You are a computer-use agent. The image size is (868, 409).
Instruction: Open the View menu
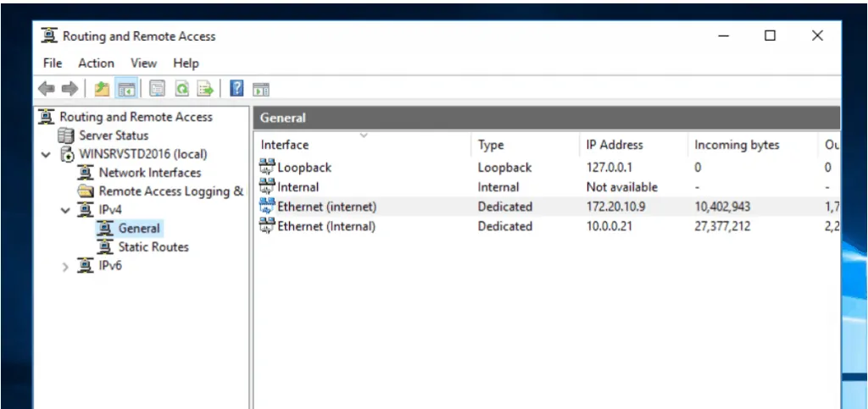coord(144,63)
